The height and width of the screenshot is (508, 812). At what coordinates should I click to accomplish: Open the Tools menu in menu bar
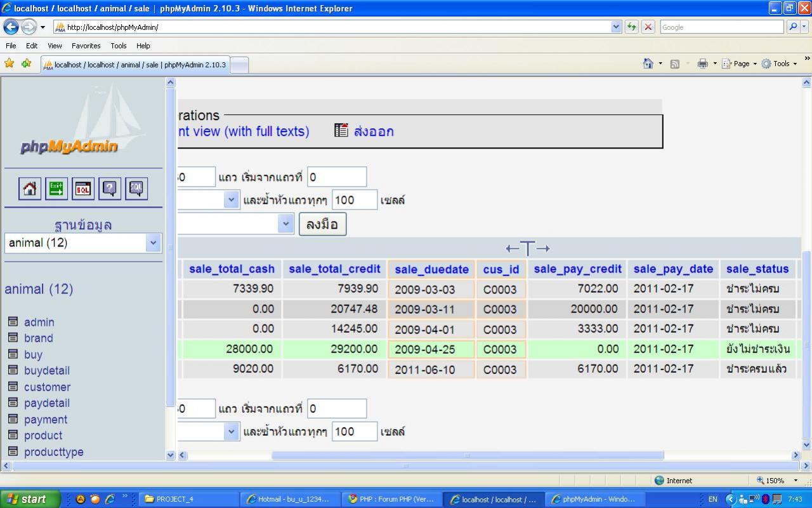tap(119, 46)
